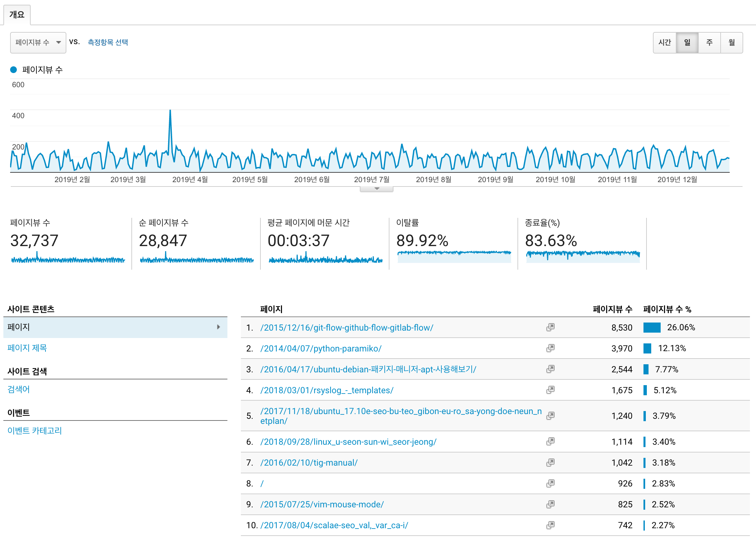756x540 pixels.
Task: Click the 00:03:37 average time value
Action: point(298,240)
